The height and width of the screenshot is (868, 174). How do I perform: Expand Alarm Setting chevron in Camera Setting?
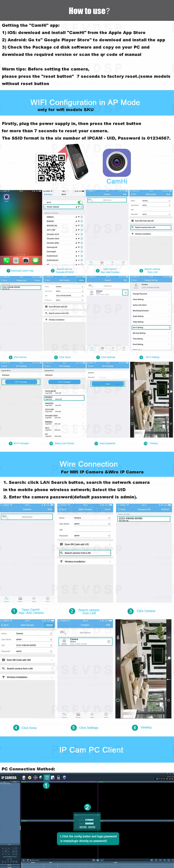click(169, 299)
